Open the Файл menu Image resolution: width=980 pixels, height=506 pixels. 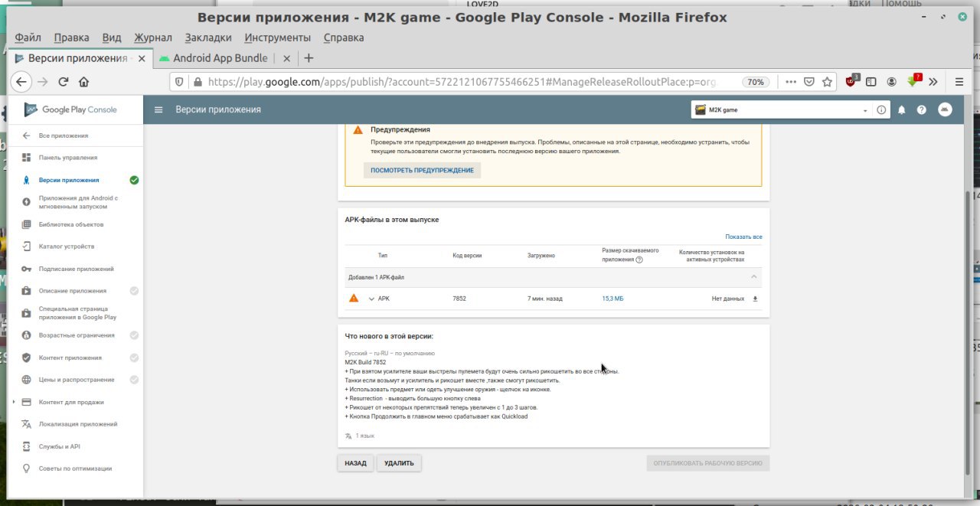28,38
